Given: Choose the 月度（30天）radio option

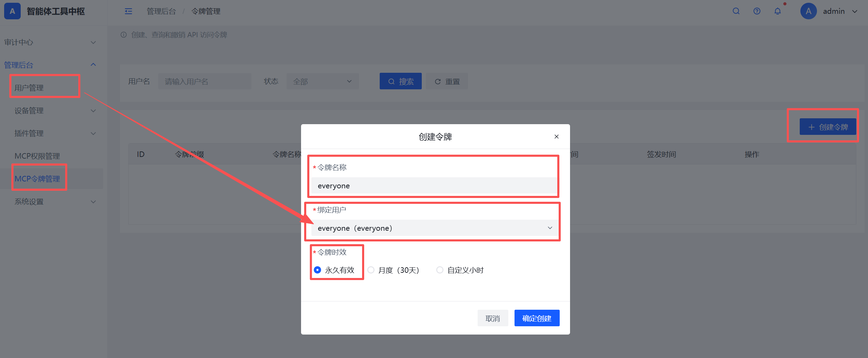Looking at the screenshot, I should (x=393, y=270).
